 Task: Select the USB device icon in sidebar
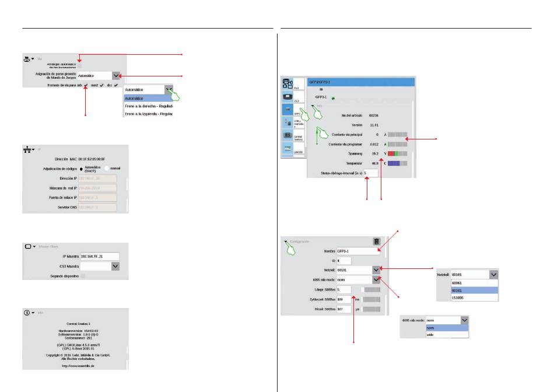(x=287, y=123)
